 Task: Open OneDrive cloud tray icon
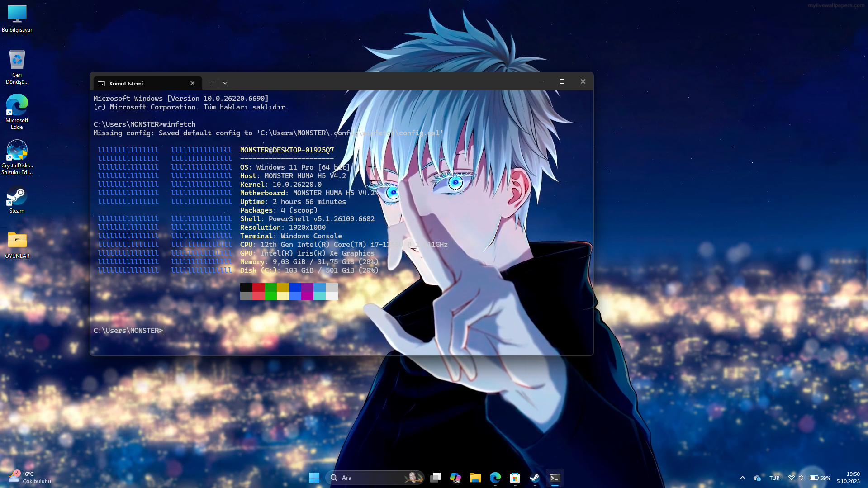coord(757,478)
